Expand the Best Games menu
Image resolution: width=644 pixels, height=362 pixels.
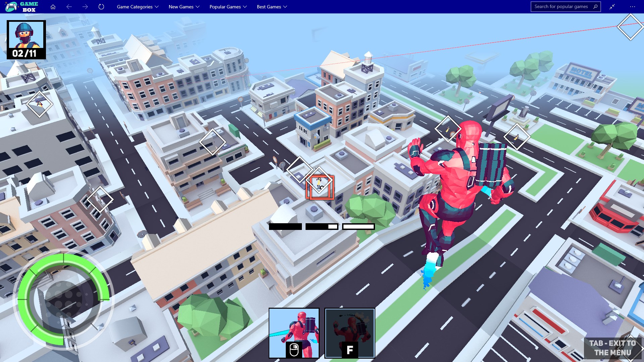272,7
